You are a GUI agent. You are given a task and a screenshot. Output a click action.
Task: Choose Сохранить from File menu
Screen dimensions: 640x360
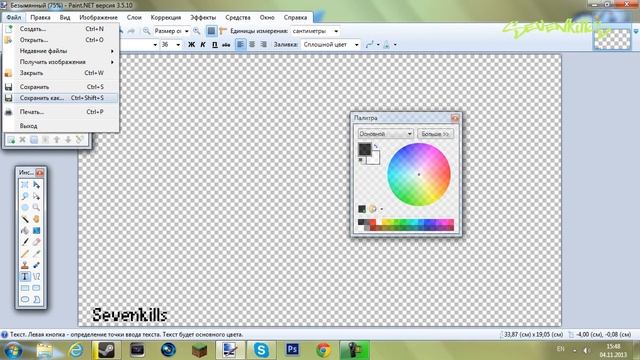(60, 87)
